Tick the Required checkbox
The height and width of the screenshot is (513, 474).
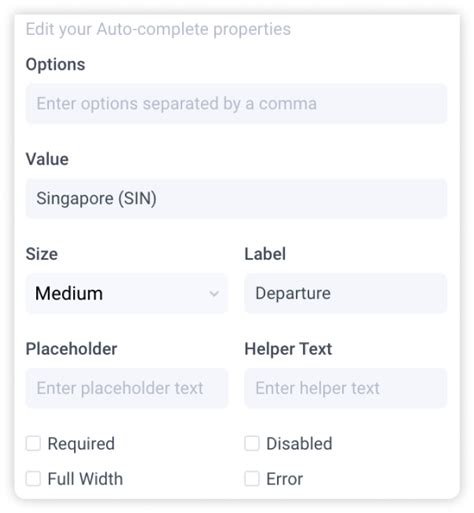point(33,444)
